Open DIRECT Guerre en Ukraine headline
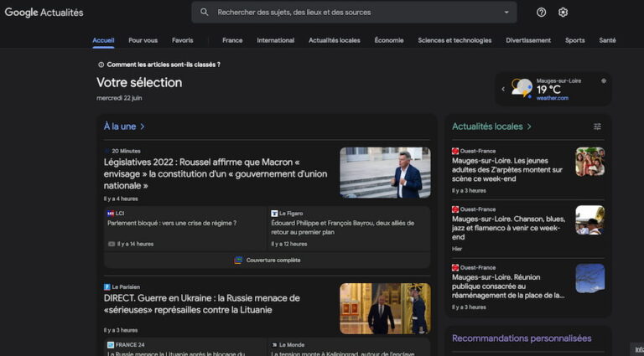The width and height of the screenshot is (644, 356). tap(202, 304)
